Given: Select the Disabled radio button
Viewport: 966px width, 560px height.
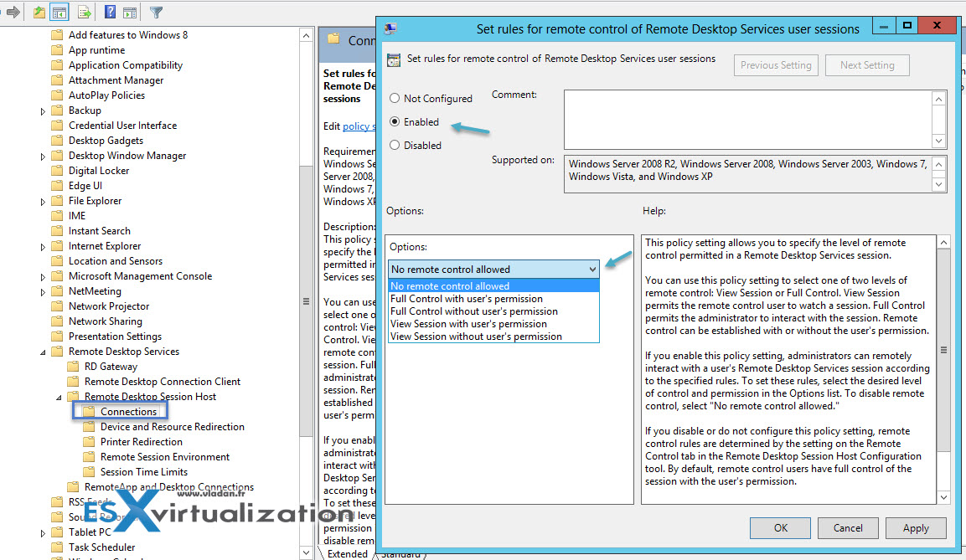Looking at the screenshot, I should (395, 145).
